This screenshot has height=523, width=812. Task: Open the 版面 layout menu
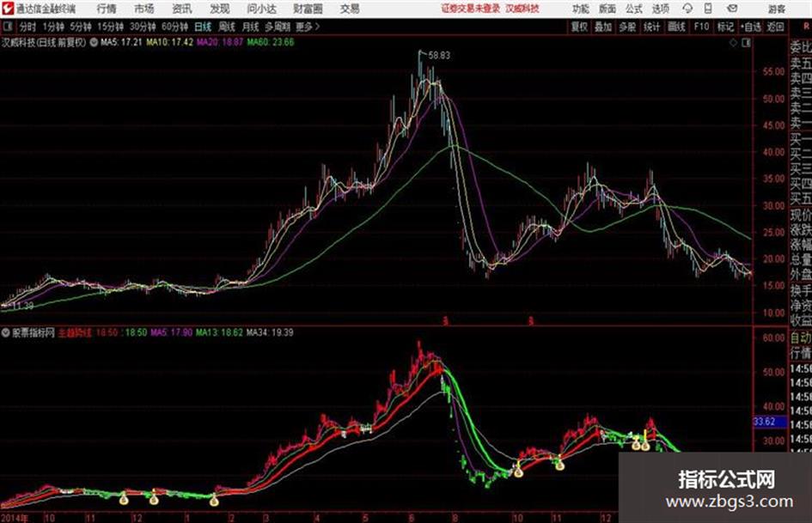607,9
